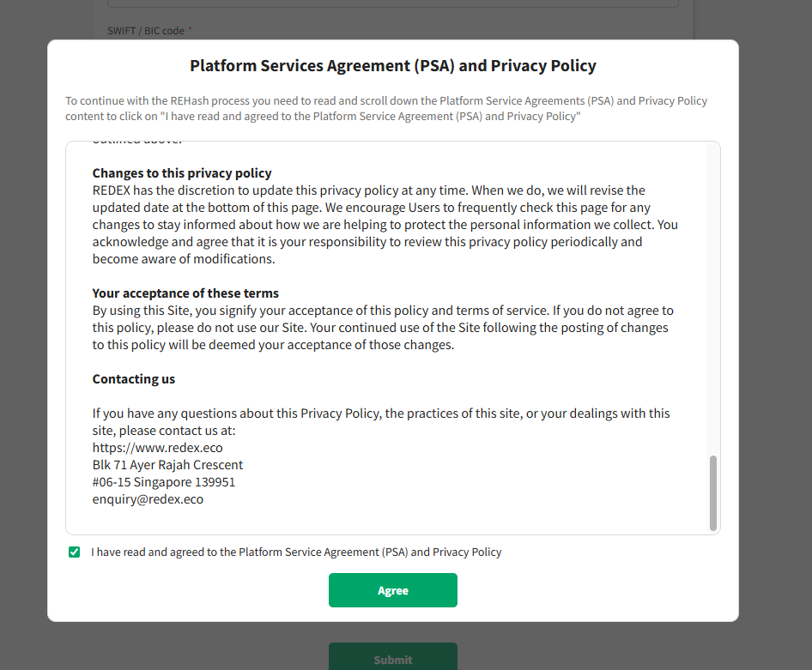Click the 'By using this Site' paragraph

pos(383,328)
